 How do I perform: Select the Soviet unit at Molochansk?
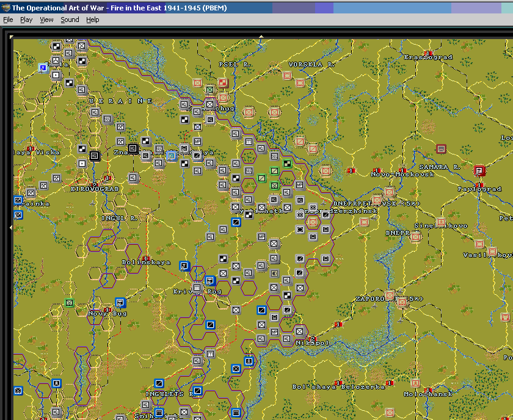415,383
